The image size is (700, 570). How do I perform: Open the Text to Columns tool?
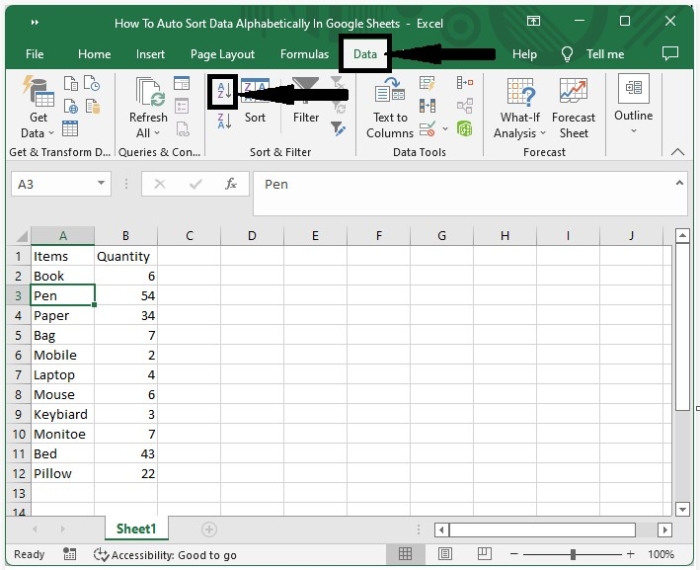(389, 110)
